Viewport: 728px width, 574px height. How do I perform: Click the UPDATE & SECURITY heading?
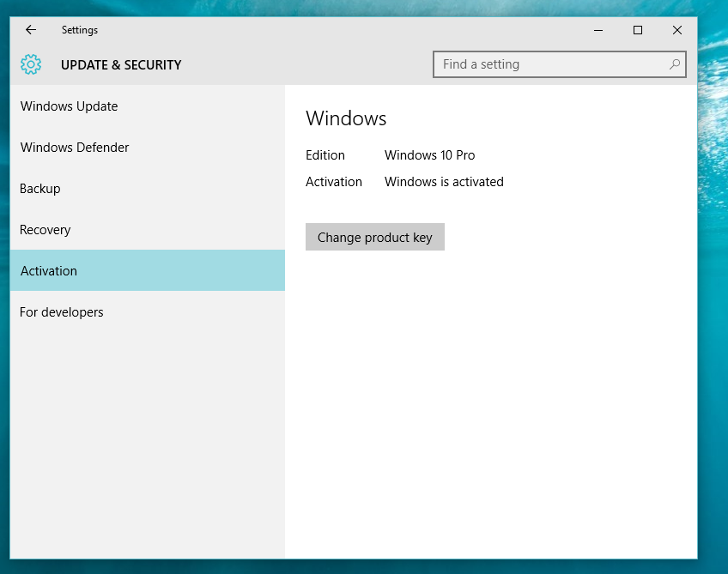[121, 64]
